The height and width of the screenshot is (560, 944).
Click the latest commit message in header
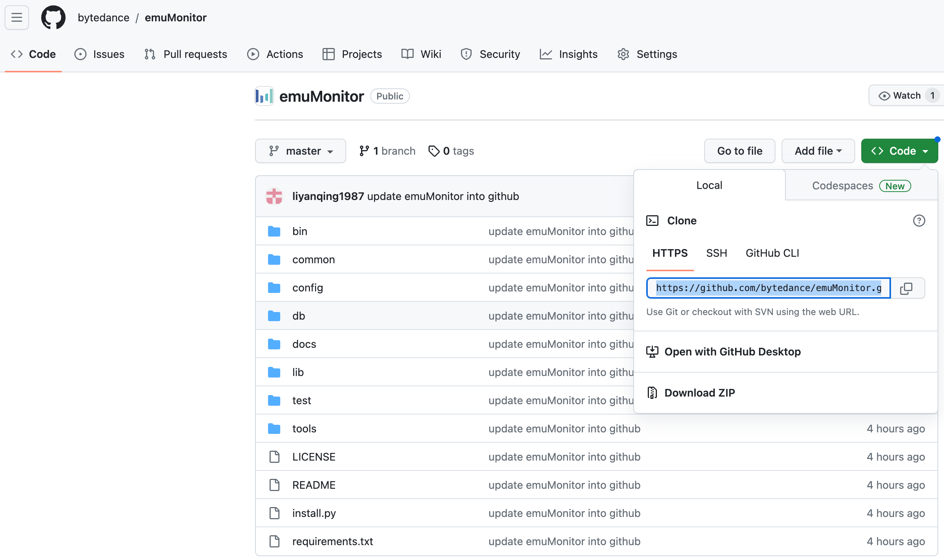click(x=443, y=196)
